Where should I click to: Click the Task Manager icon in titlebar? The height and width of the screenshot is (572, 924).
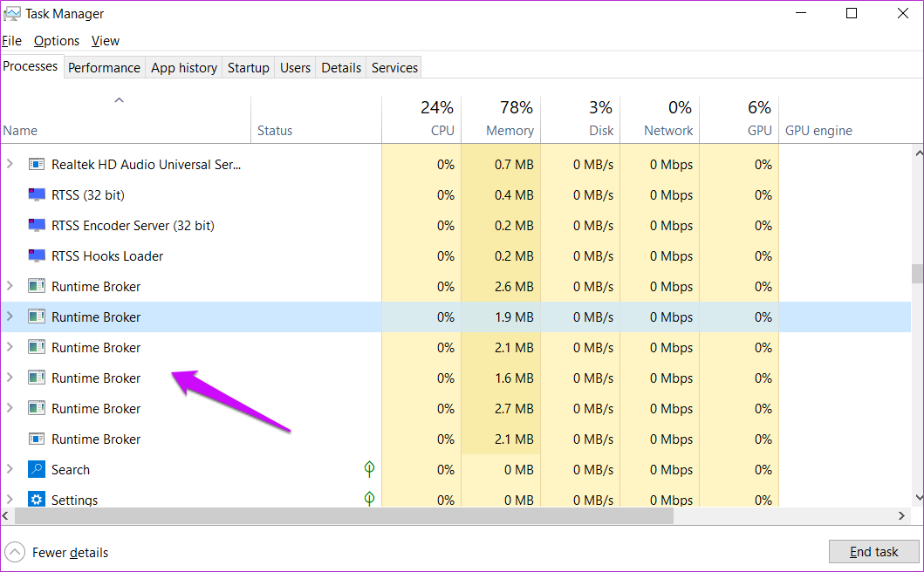12,13
